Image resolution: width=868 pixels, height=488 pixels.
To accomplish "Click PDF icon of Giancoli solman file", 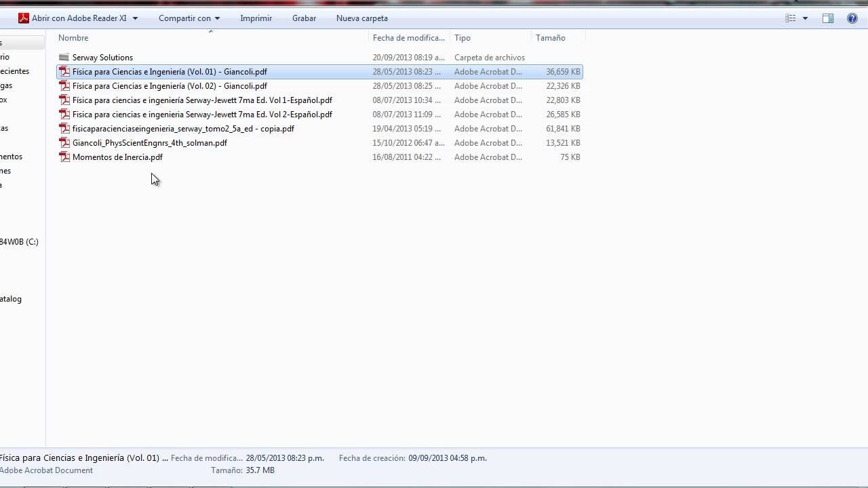I will 64,143.
